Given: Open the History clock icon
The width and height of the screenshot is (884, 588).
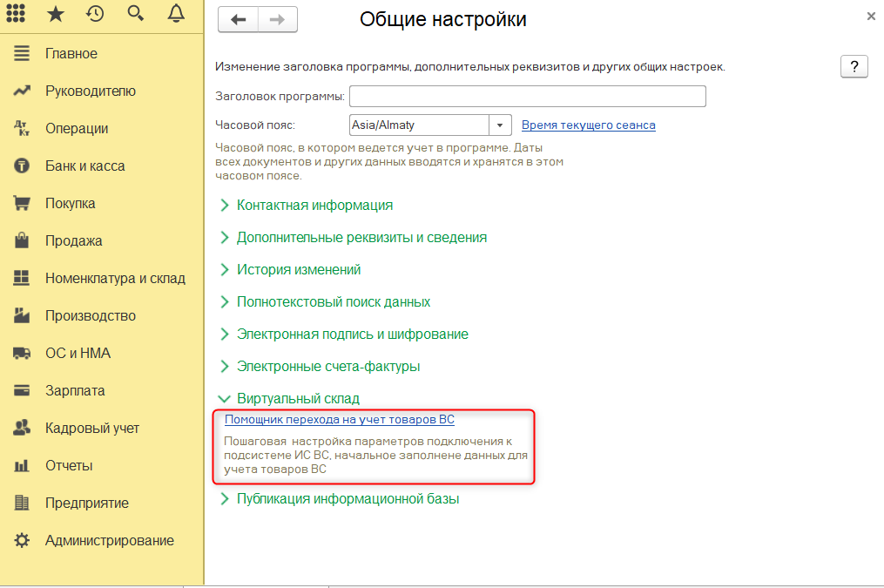Looking at the screenshot, I should [96, 13].
